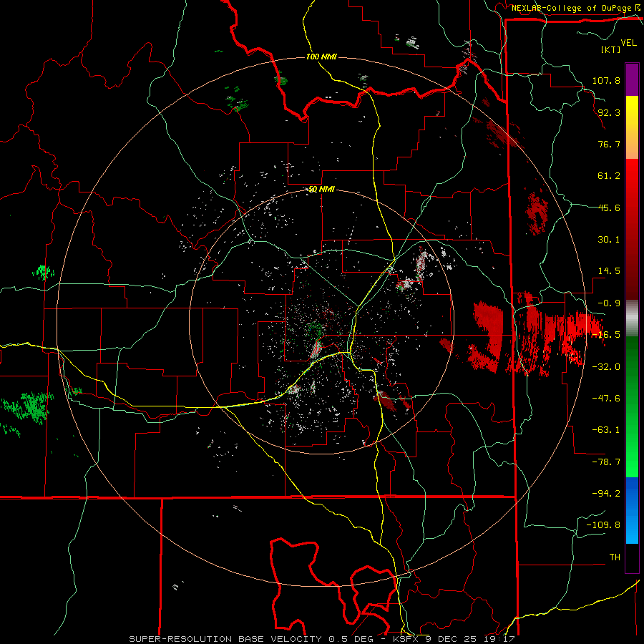Click the VEL legend title
The image size is (644, 644).
pyautogui.click(x=628, y=43)
